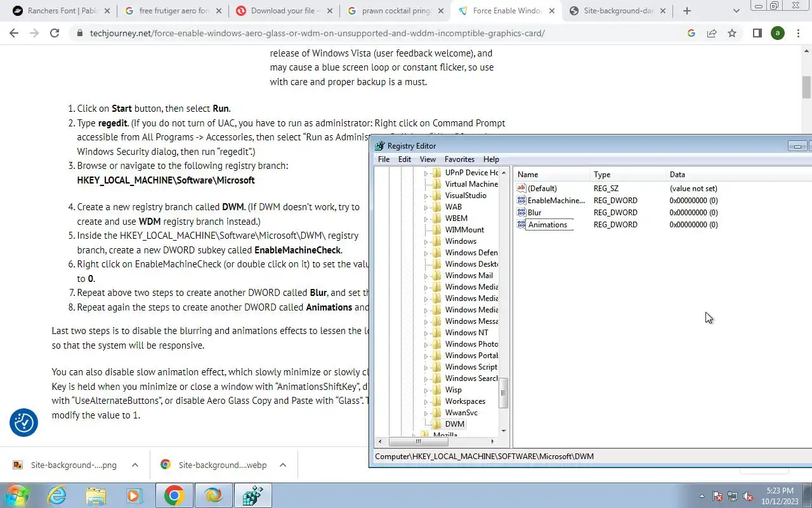The image size is (812, 508).
Task: Share this page via share icon
Action: click(x=712, y=33)
